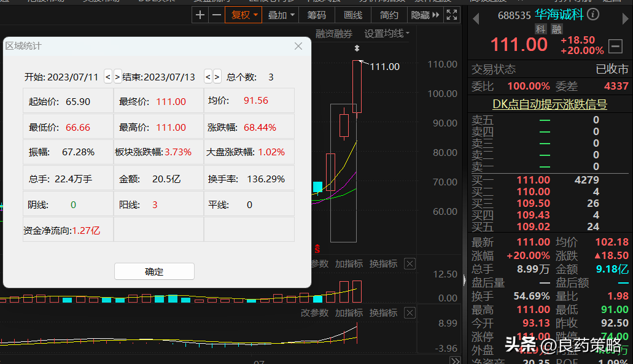This screenshot has width=633, height=364.
Task: Close the volume indicator panel
Action: point(410,264)
